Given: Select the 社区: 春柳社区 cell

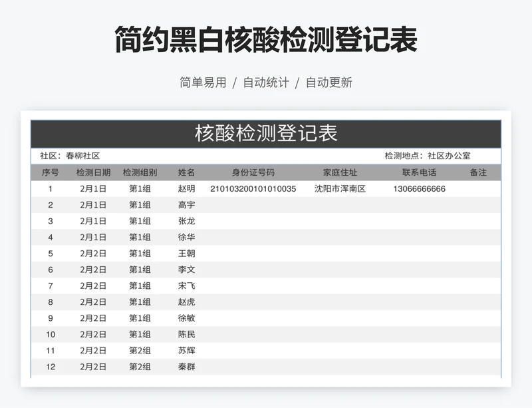Looking at the screenshot, I should [70, 156].
